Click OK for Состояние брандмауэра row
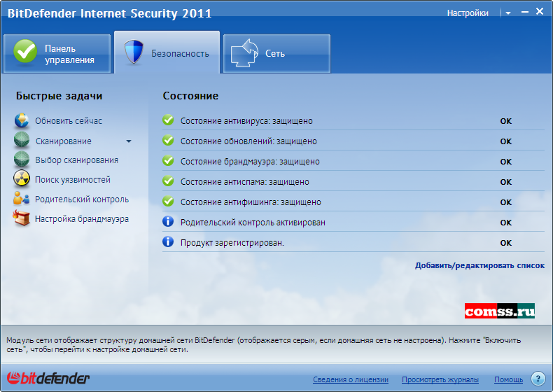Viewport: 553px width, 392px height. pyautogui.click(x=505, y=162)
